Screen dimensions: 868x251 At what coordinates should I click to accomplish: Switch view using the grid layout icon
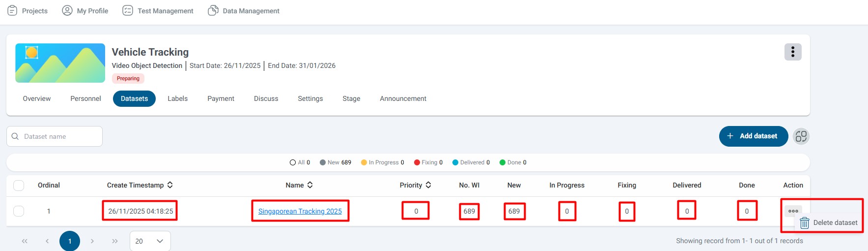[801, 136]
